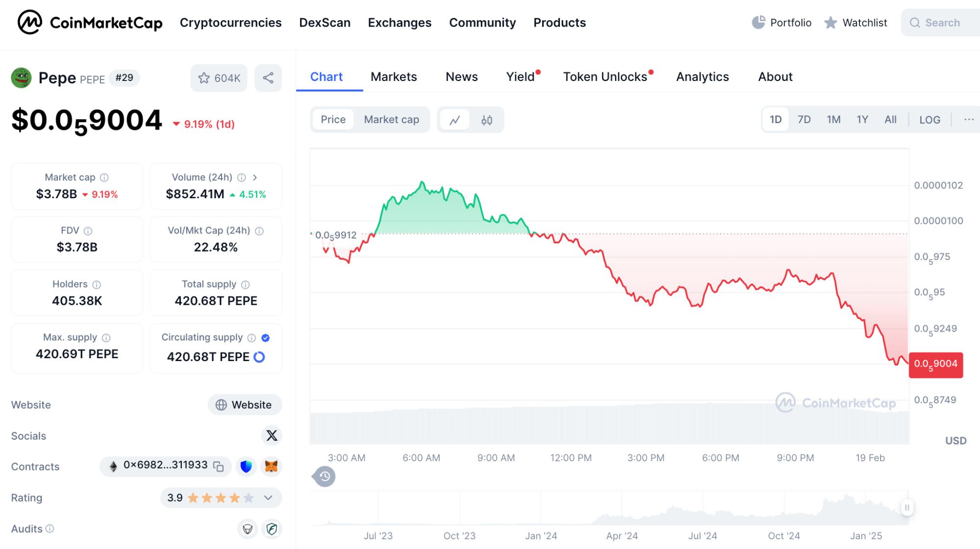
Task: Open the Pepe Website link
Action: (245, 405)
